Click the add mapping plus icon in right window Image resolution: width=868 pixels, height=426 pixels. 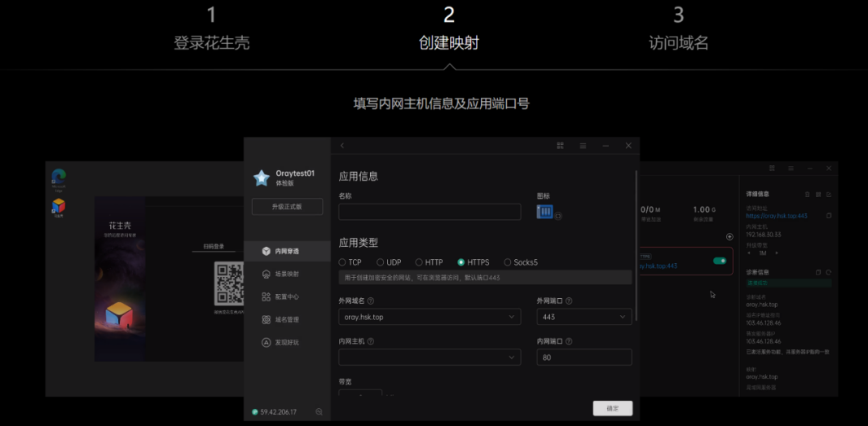pos(729,236)
